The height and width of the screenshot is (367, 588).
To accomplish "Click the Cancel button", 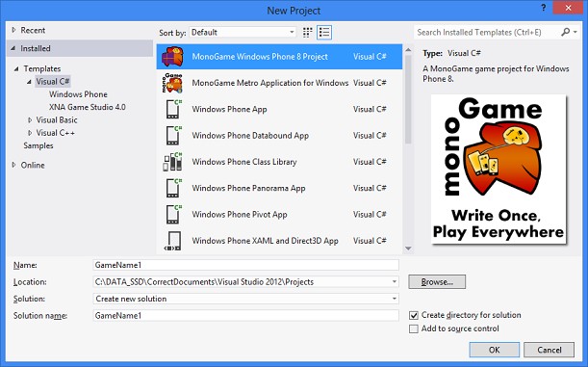I will pyautogui.click(x=549, y=350).
